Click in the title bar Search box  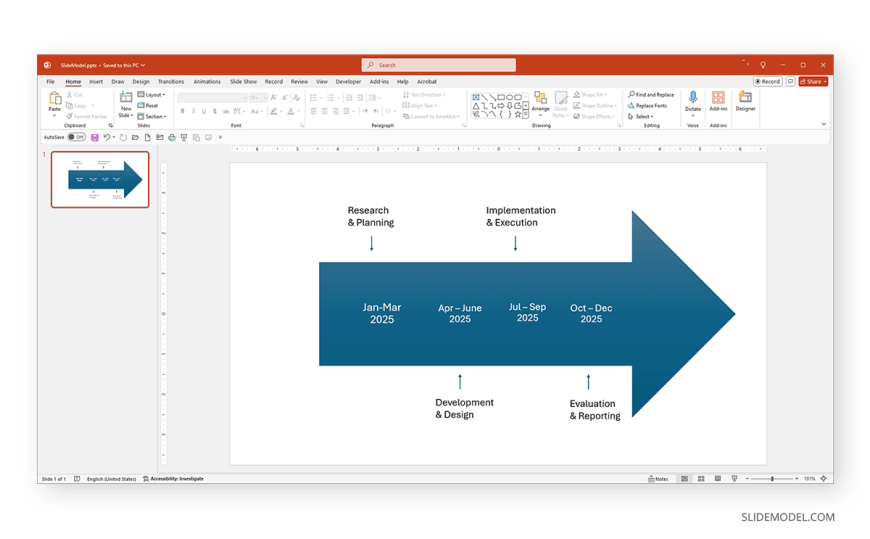point(438,65)
